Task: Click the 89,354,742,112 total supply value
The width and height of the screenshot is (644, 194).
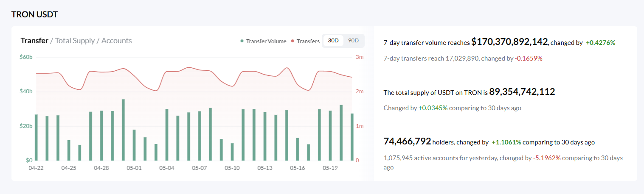Action: 522,91
